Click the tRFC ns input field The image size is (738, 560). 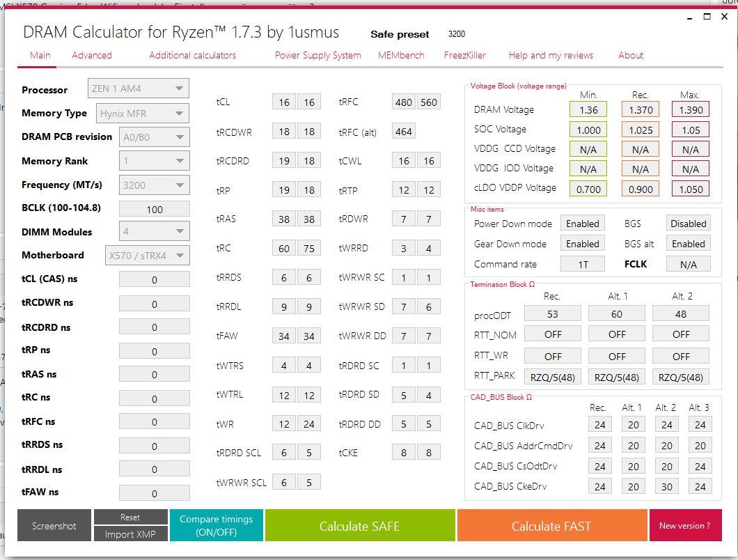click(x=155, y=421)
